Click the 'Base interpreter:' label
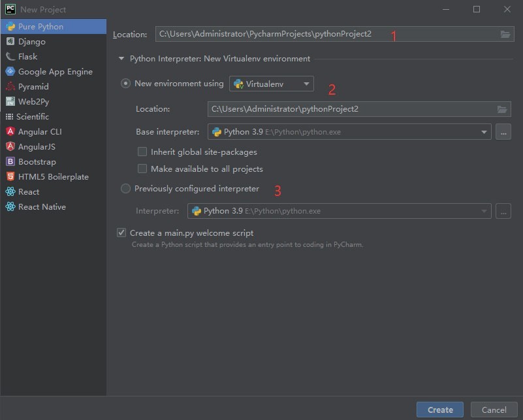The height and width of the screenshot is (420, 523). click(x=167, y=132)
